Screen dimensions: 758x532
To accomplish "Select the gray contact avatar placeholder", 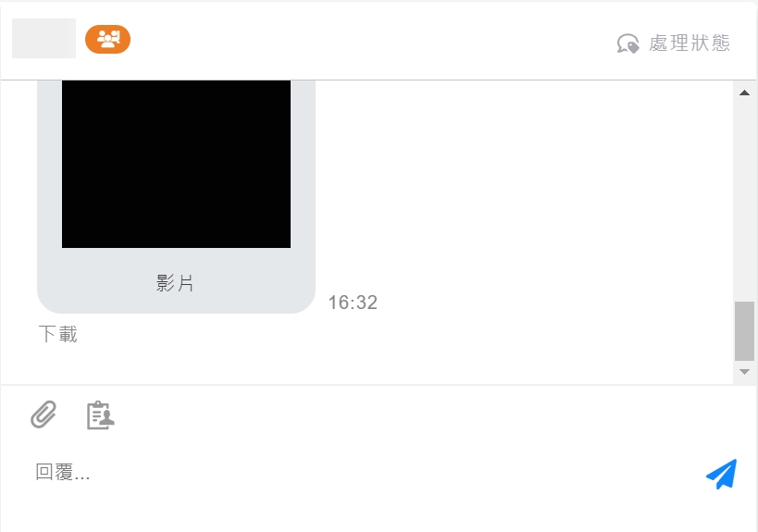I will (x=43, y=39).
